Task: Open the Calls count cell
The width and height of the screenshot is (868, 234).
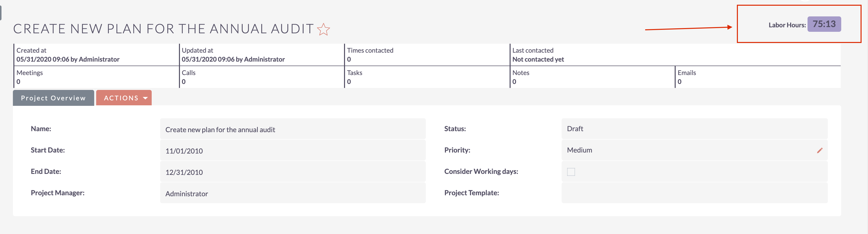Action: (x=261, y=77)
